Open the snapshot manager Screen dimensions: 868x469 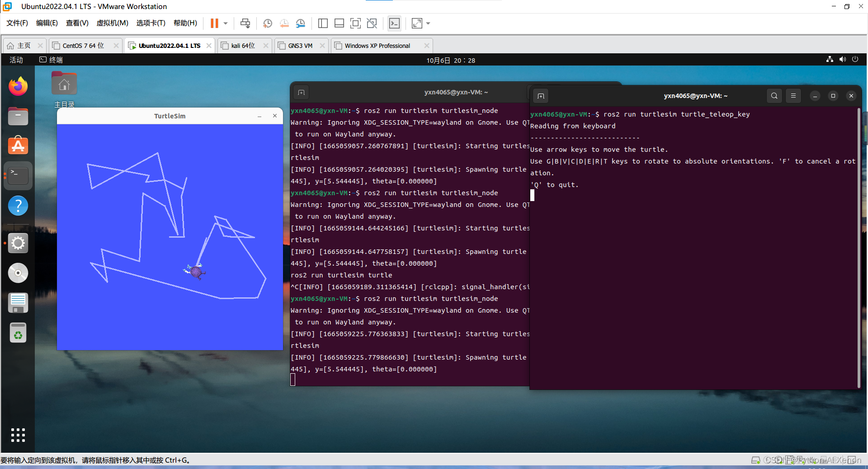point(301,23)
